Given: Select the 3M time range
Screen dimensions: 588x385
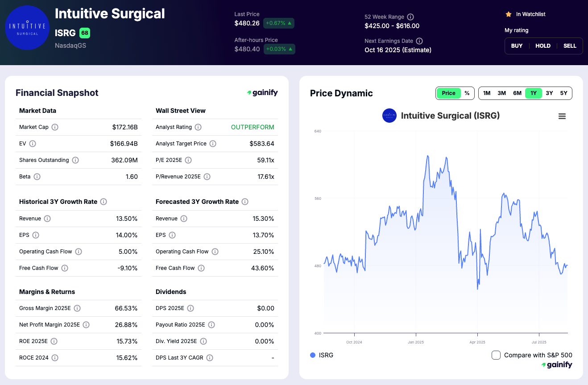Looking at the screenshot, I should (x=502, y=93).
